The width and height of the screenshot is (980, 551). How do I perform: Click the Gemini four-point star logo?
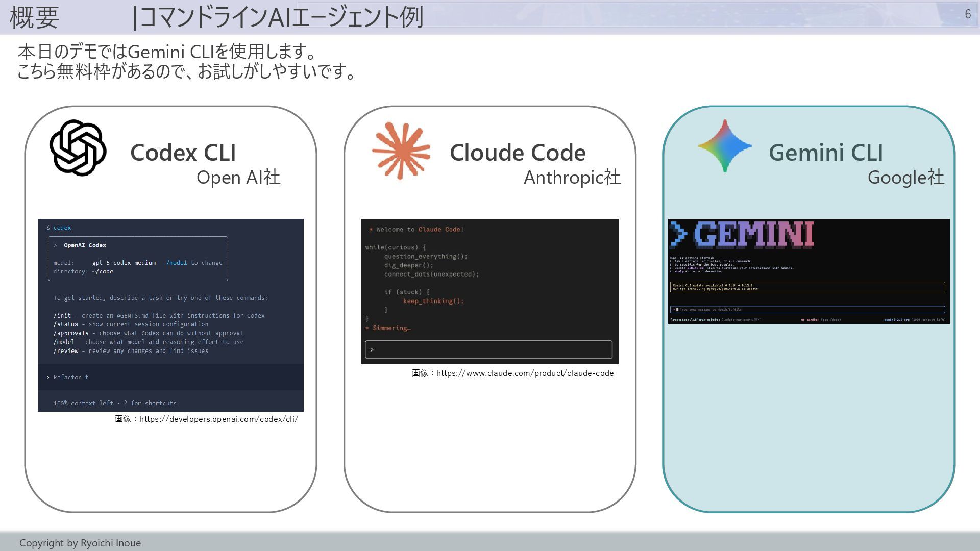(x=725, y=146)
